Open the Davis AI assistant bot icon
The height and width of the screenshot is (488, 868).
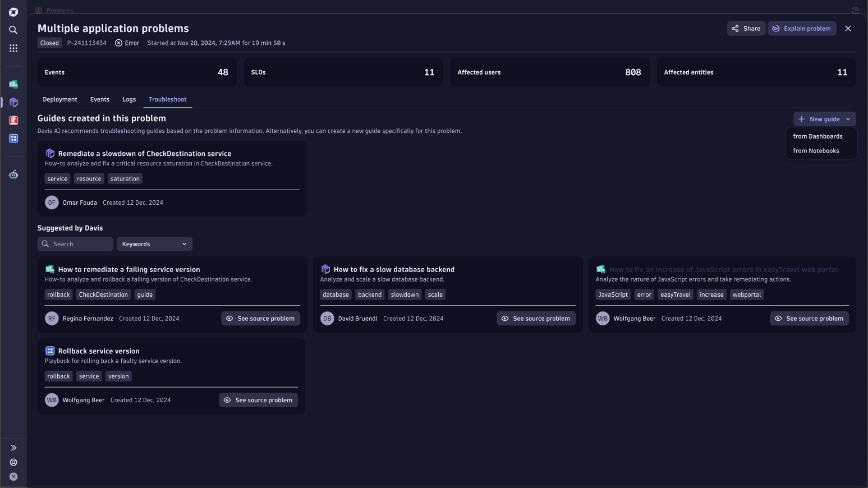[13, 174]
